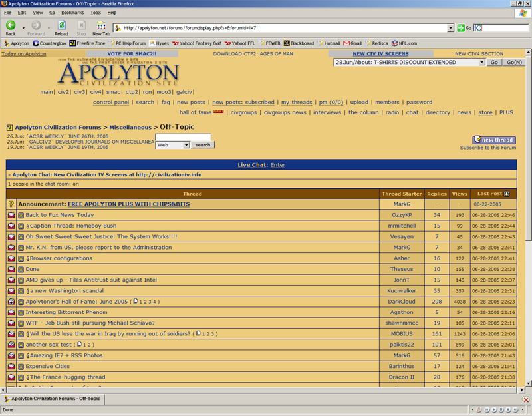Open the Hotmail bookmark
Image resolution: width=532 pixels, height=416 pixels.
329,43
